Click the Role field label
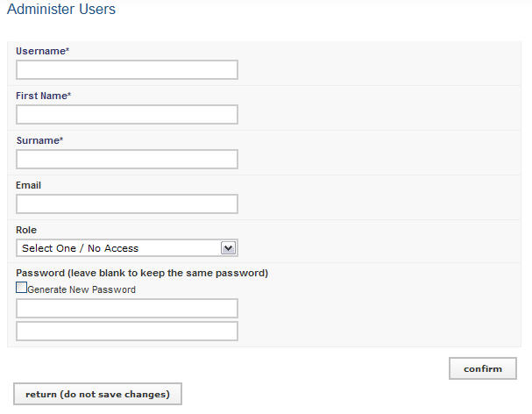The image size is (532, 414). [x=26, y=230]
